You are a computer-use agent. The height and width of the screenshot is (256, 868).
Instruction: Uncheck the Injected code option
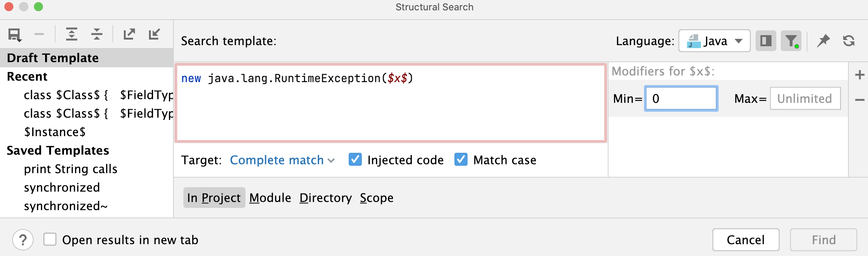(355, 160)
